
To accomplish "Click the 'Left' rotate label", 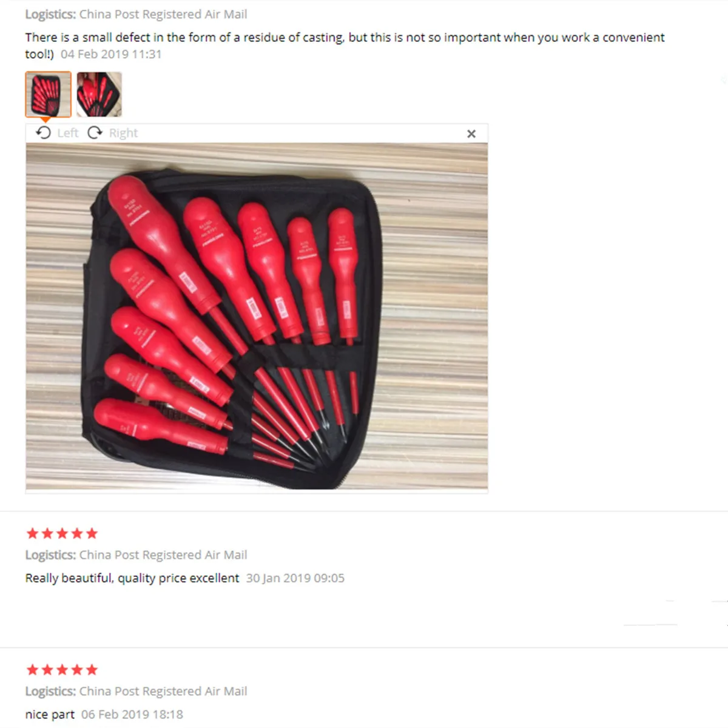I will 67,133.
